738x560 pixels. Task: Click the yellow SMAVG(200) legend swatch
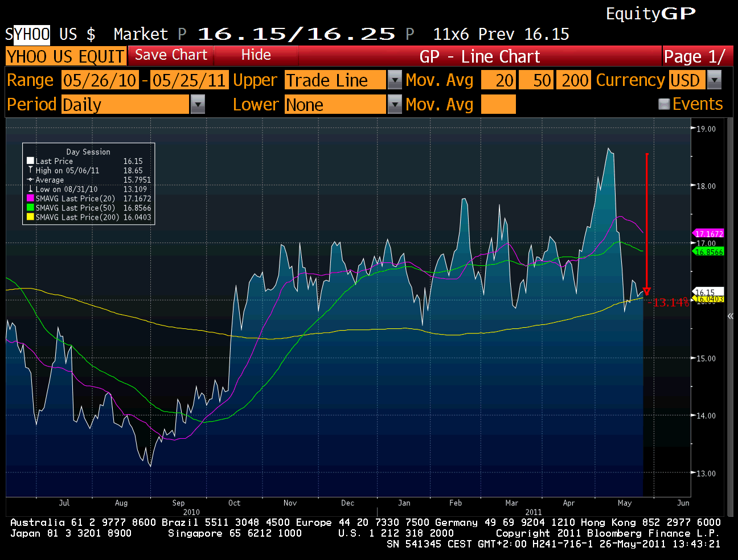click(30, 217)
